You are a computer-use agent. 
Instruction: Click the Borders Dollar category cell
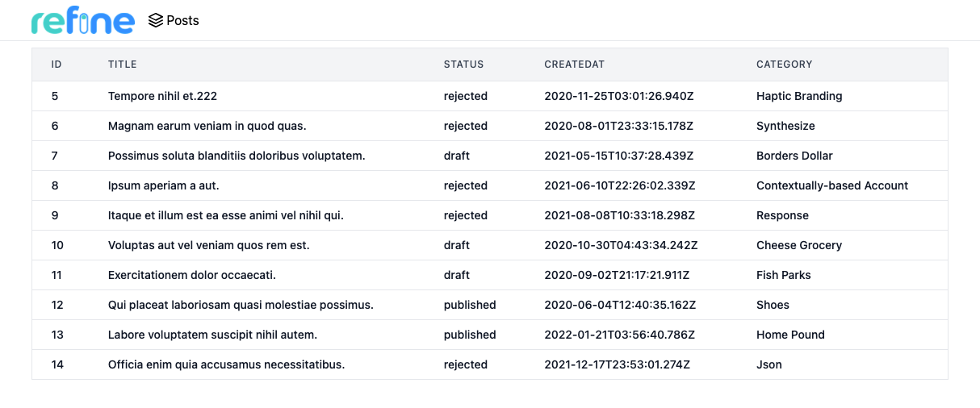[x=794, y=156]
